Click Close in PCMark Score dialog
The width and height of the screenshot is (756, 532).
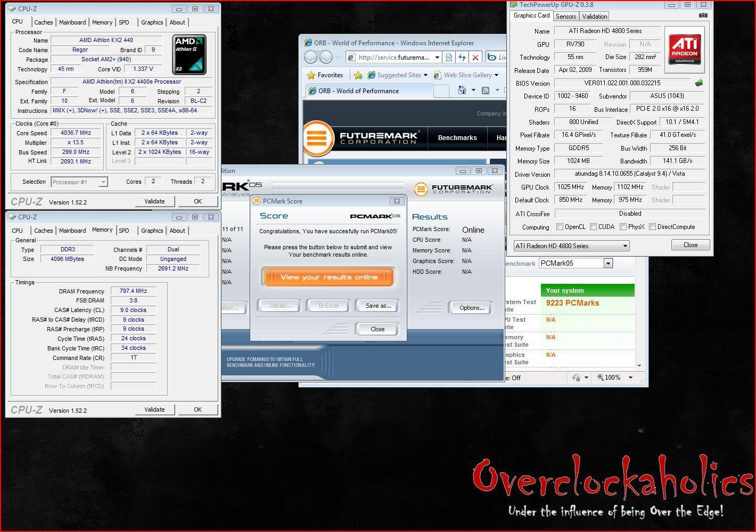(377, 329)
